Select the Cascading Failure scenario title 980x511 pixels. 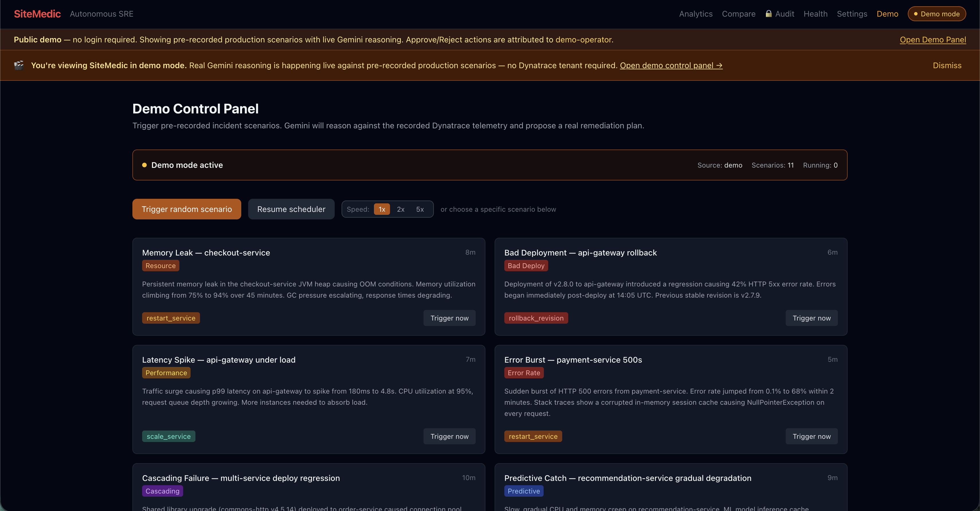click(241, 478)
